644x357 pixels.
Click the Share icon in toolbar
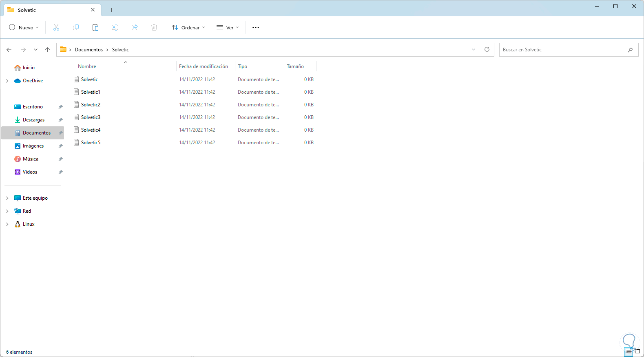[x=135, y=27]
